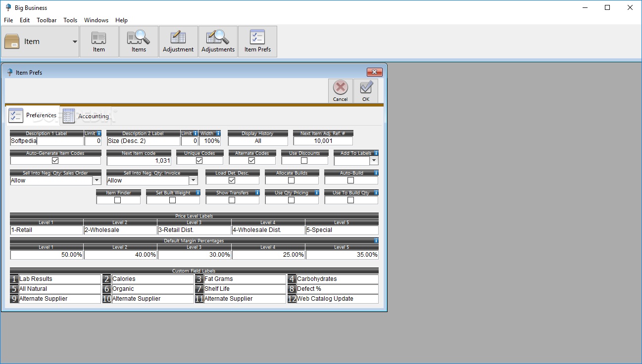
Task: Open Add To Labels dropdown
Action: tap(374, 161)
